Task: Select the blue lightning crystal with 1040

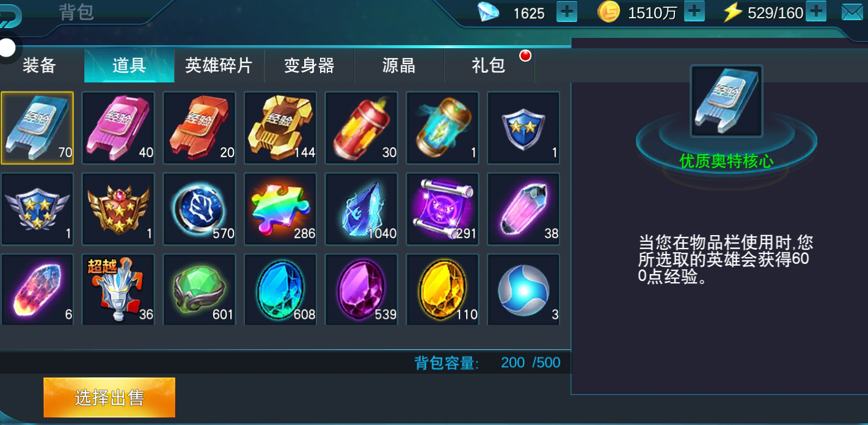Action: 361,209
